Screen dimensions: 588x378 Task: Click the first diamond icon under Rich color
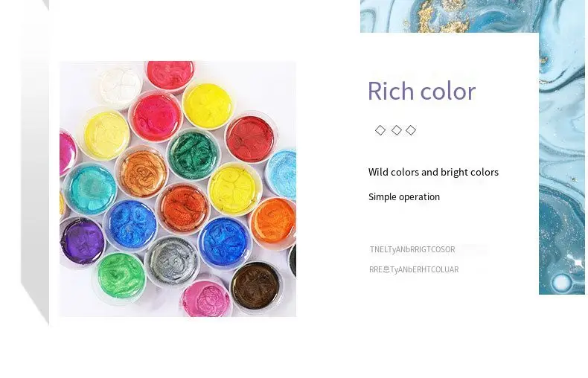point(380,130)
